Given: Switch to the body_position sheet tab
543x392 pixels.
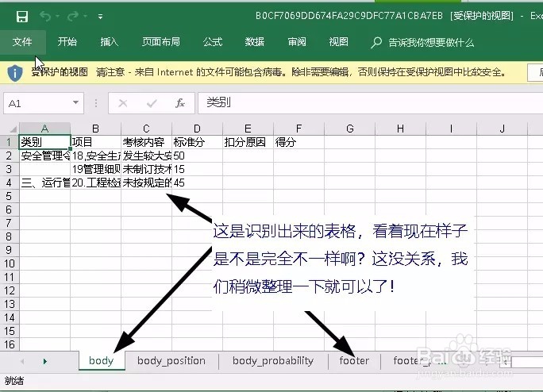Looking at the screenshot, I should point(171,361).
